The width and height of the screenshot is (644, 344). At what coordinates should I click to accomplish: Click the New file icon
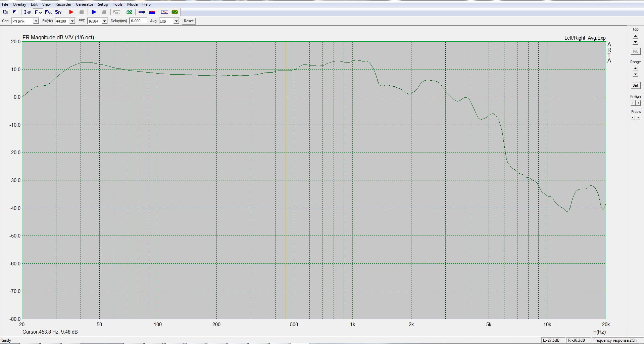point(5,12)
